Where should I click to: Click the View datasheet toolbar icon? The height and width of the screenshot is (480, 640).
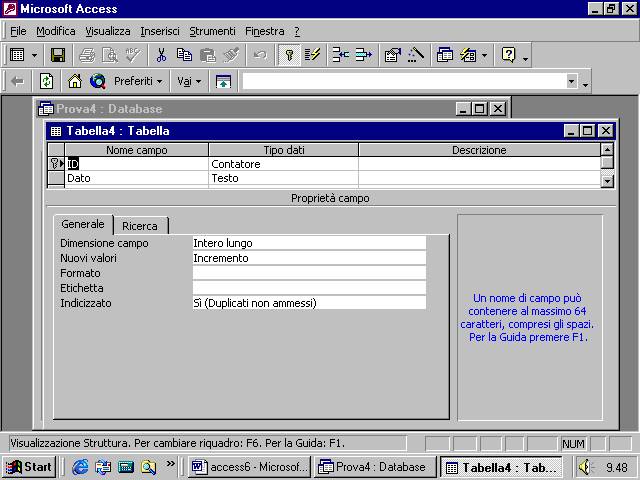(x=17, y=55)
